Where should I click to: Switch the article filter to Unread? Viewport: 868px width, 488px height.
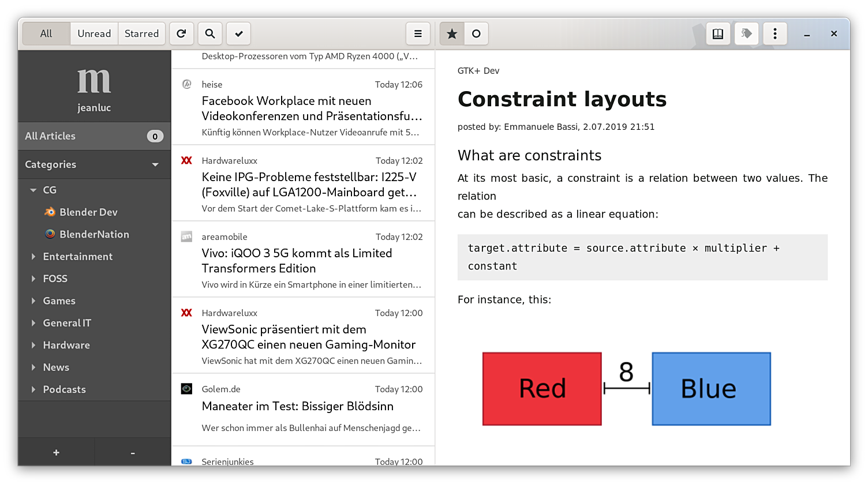coord(94,33)
